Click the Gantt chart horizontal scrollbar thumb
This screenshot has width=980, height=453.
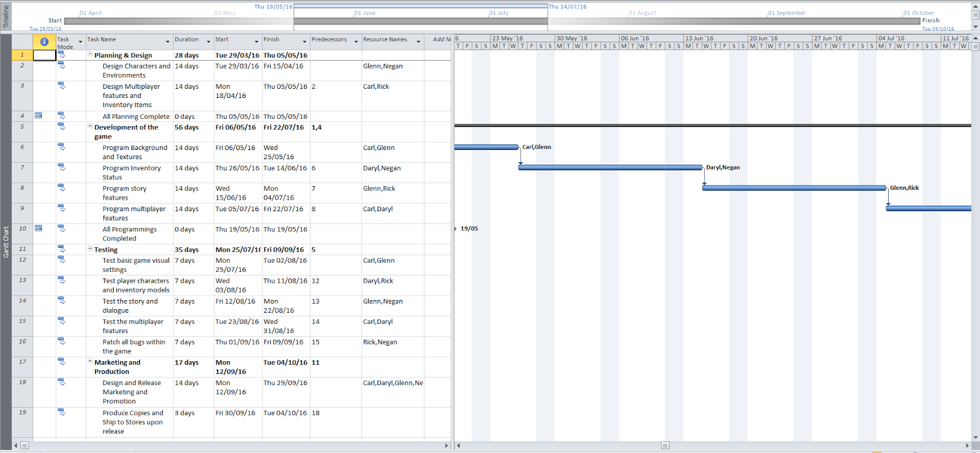coord(665,445)
